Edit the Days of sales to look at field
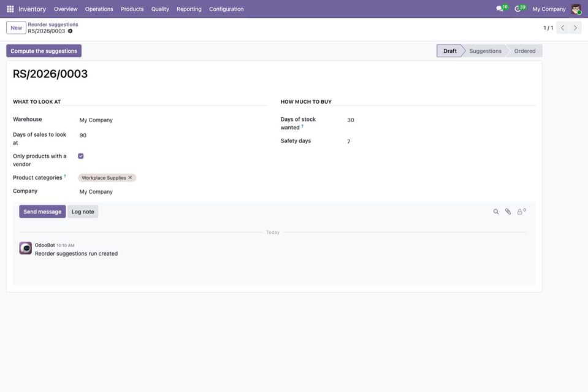 [x=173, y=136]
